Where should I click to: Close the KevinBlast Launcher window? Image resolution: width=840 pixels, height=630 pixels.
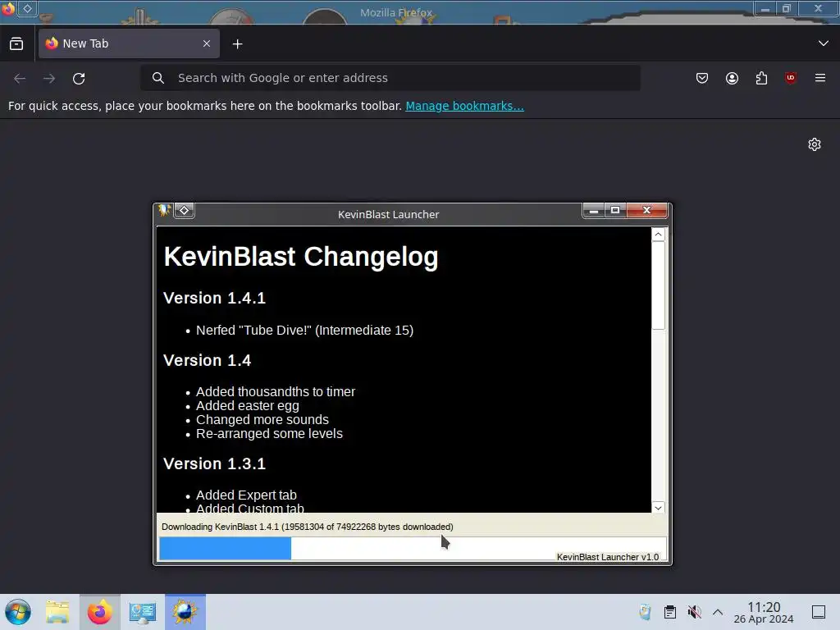coord(646,211)
